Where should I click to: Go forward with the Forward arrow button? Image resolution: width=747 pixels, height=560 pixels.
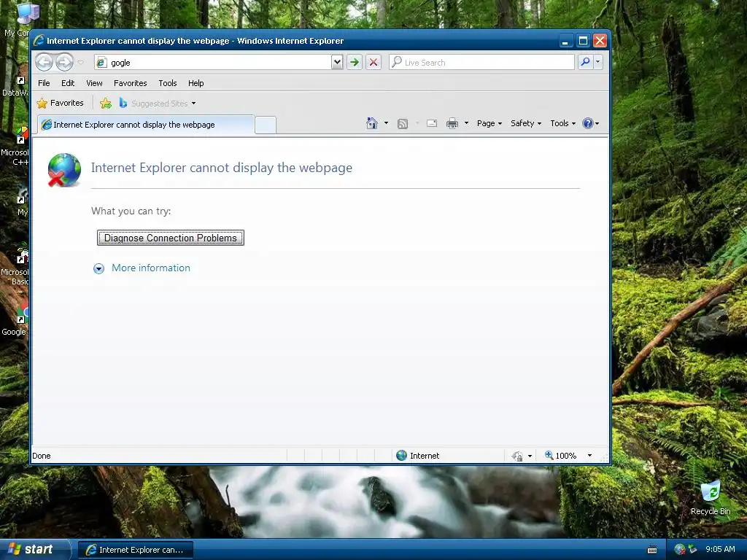click(x=64, y=62)
